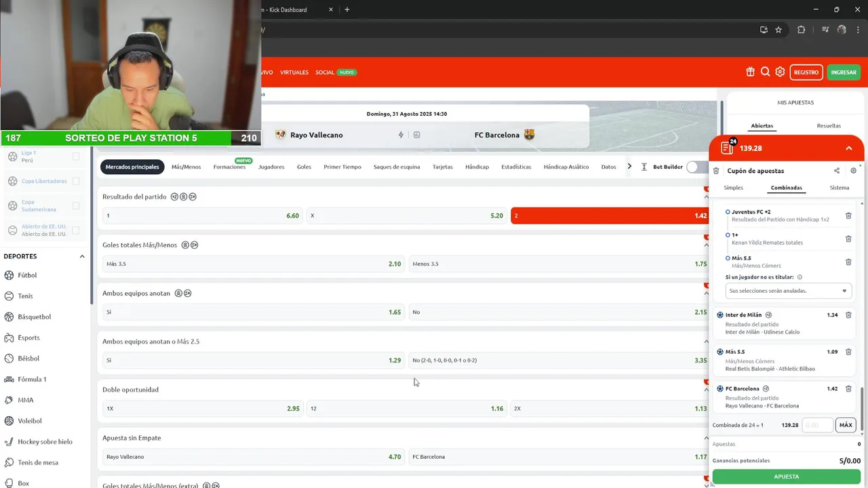Select Rayo Vallecano at 4.70
The height and width of the screenshot is (488, 868).
click(254, 457)
